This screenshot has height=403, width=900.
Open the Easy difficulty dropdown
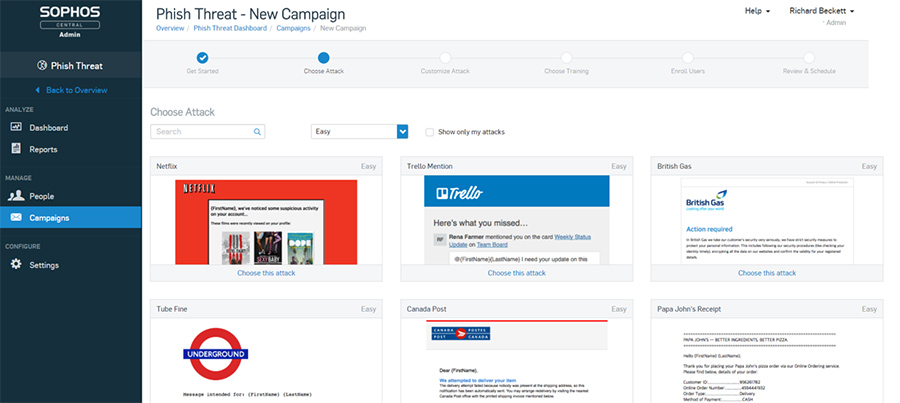[x=359, y=131]
